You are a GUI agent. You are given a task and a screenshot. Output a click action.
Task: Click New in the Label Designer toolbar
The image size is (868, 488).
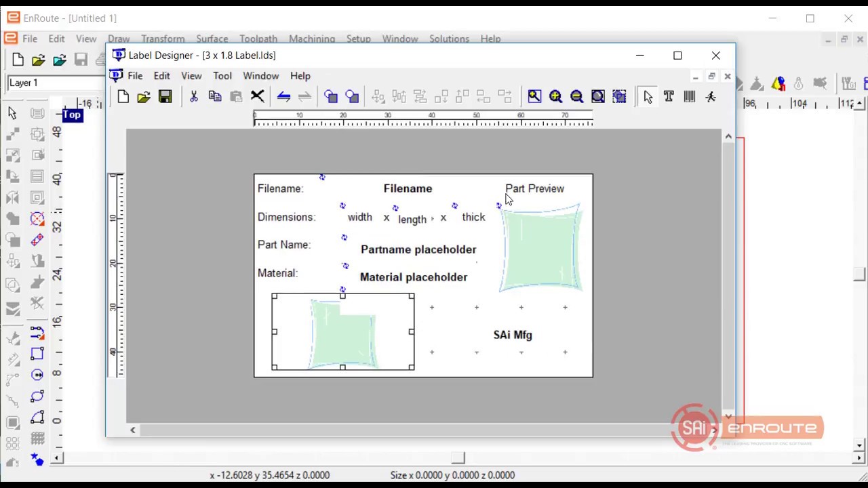[x=123, y=97]
